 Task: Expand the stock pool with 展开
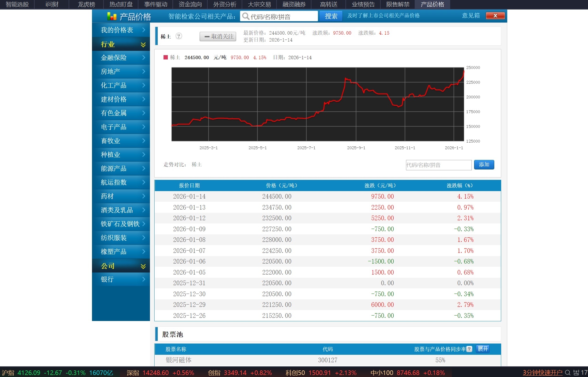click(x=483, y=349)
